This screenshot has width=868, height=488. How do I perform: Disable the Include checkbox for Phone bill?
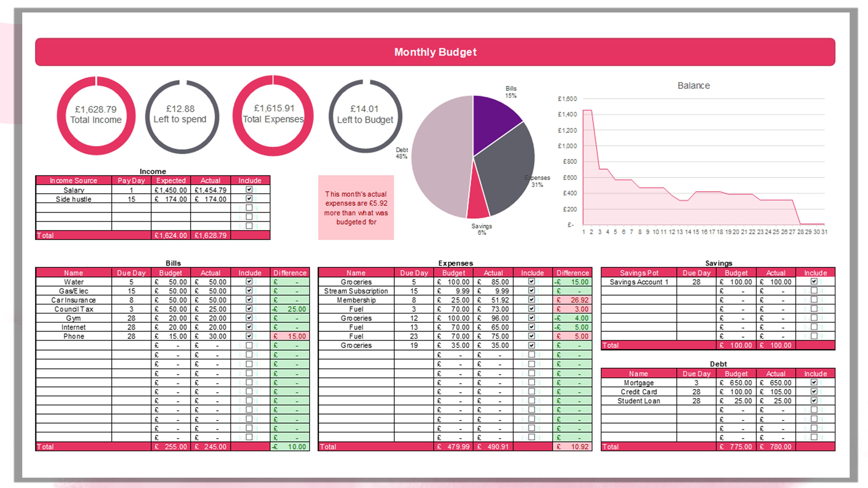(x=249, y=336)
